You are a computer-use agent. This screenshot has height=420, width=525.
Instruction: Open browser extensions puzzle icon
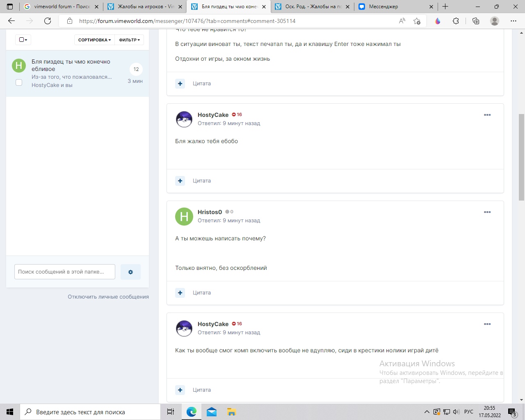pyautogui.click(x=456, y=21)
